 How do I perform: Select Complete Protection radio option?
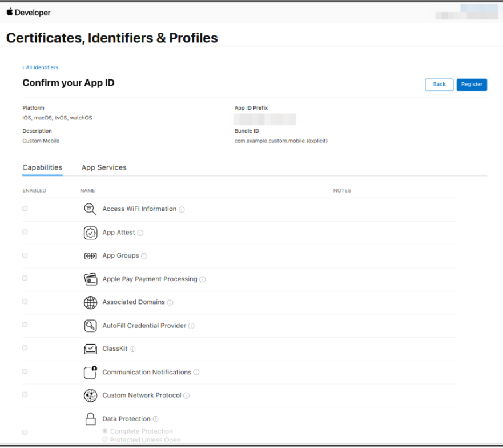click(105, 431)
